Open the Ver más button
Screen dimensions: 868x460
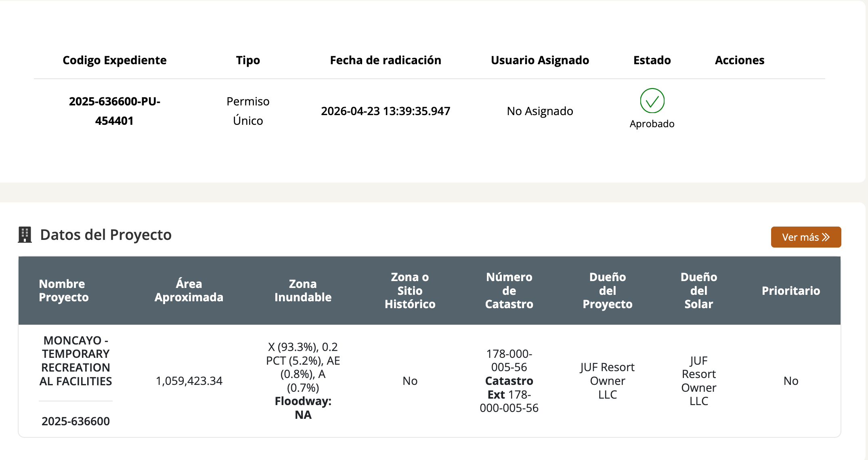pyautogui.click(x=806, y=237)
